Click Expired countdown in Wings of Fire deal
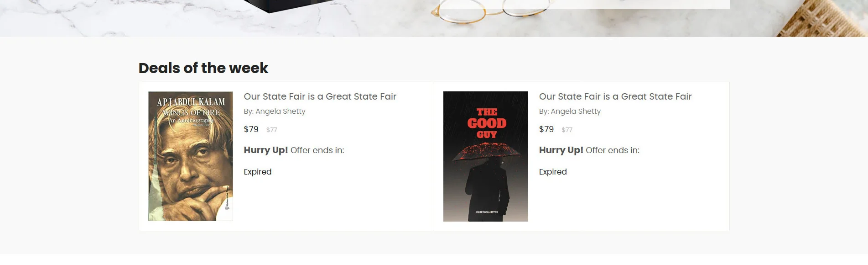This screenshot has height=265, width=868. 257,172
